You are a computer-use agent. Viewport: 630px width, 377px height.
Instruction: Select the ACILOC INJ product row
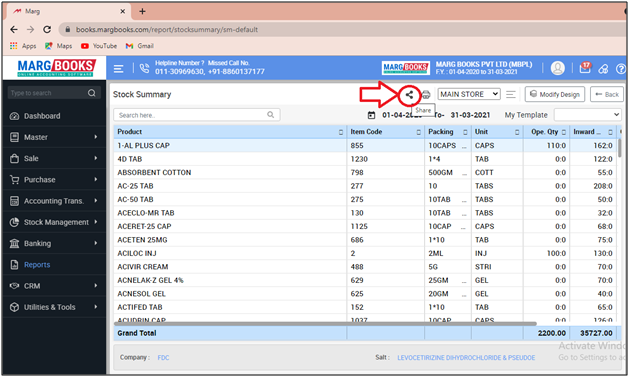(366, 253)
